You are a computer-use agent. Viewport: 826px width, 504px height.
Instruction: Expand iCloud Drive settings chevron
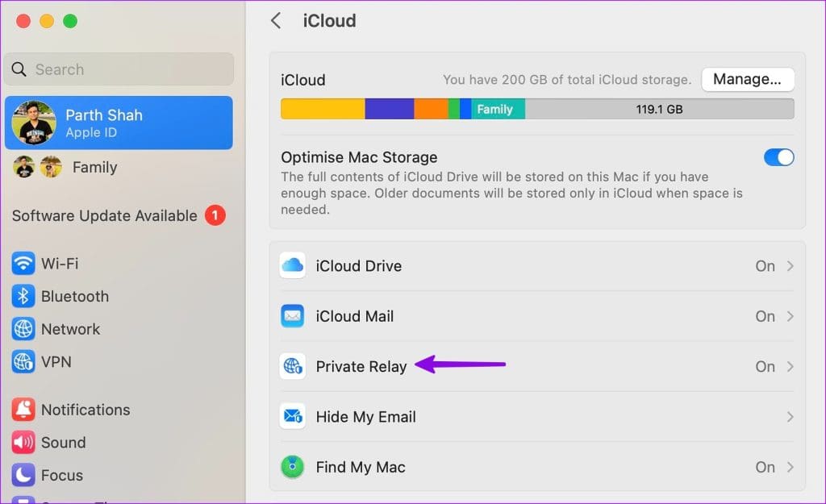[x=790, y=266]
